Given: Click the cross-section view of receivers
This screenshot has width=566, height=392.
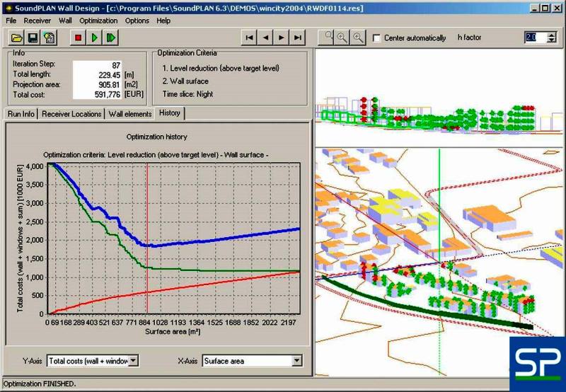Looking at the screenshot, I should pyautogui.click(x=439, y=98).
